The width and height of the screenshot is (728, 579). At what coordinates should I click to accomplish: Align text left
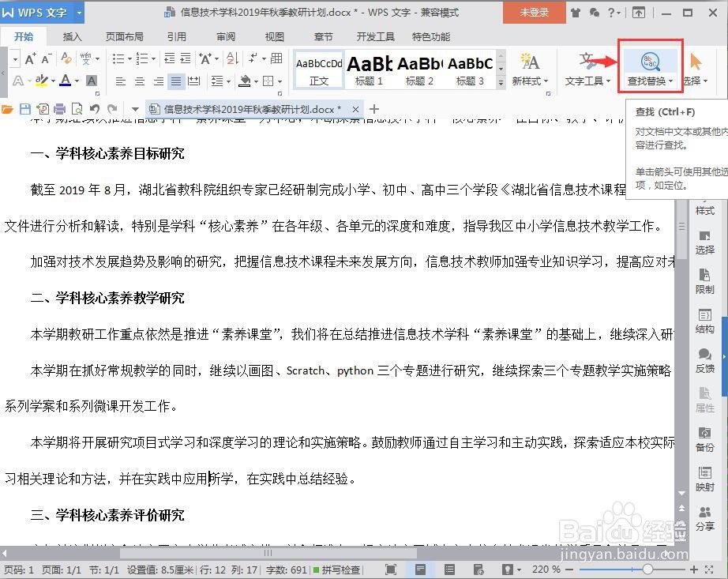coord(121,81)
